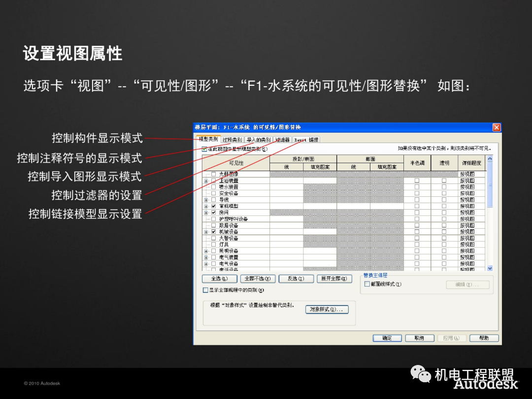This screenshot has height=399, width=532.
Task: Select 按视图 detail level for 机械设备
Action: click(x=471, y=232)
